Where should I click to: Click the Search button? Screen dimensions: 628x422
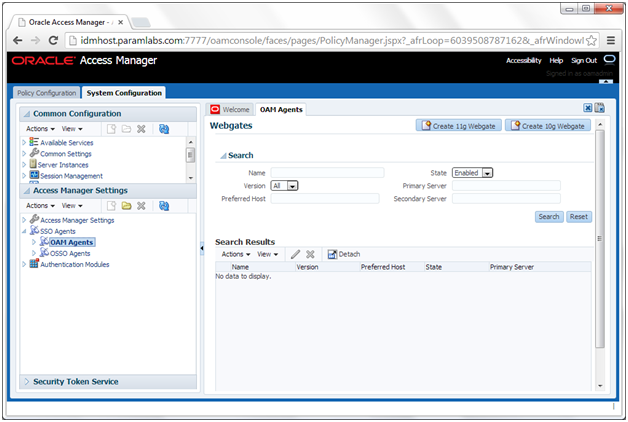[x=549, y=217]
